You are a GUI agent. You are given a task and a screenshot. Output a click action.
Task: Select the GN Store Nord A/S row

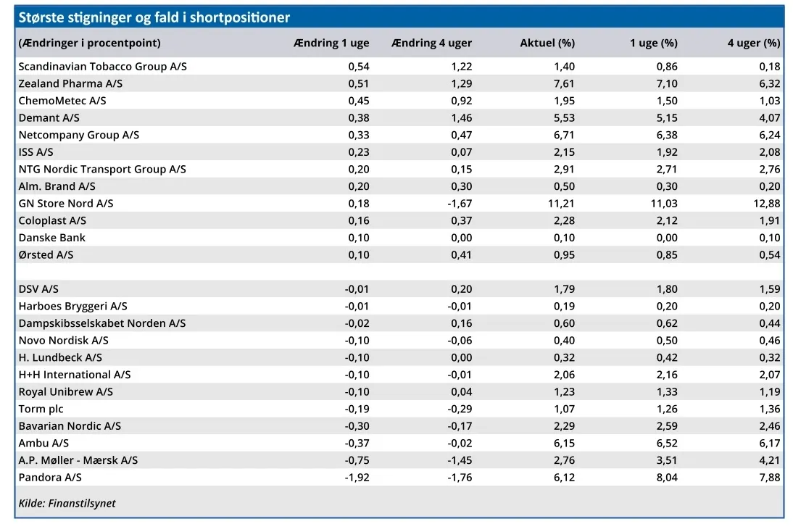click(x=66, y=204)
